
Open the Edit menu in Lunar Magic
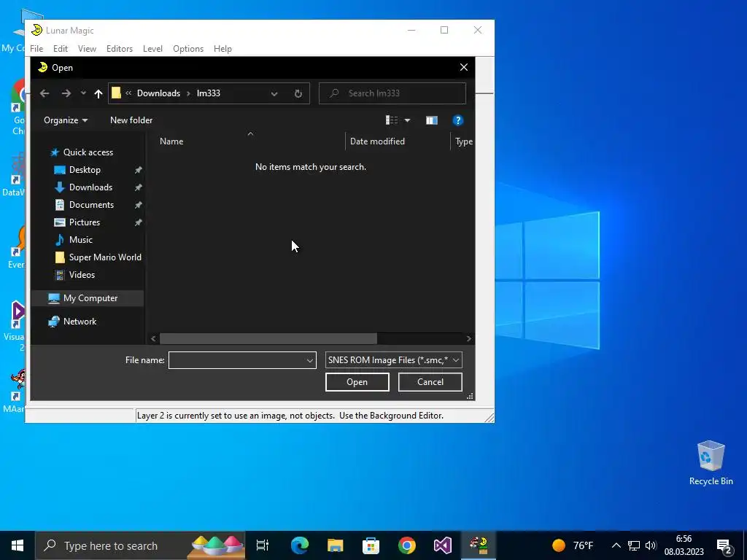tap(61, 49)
